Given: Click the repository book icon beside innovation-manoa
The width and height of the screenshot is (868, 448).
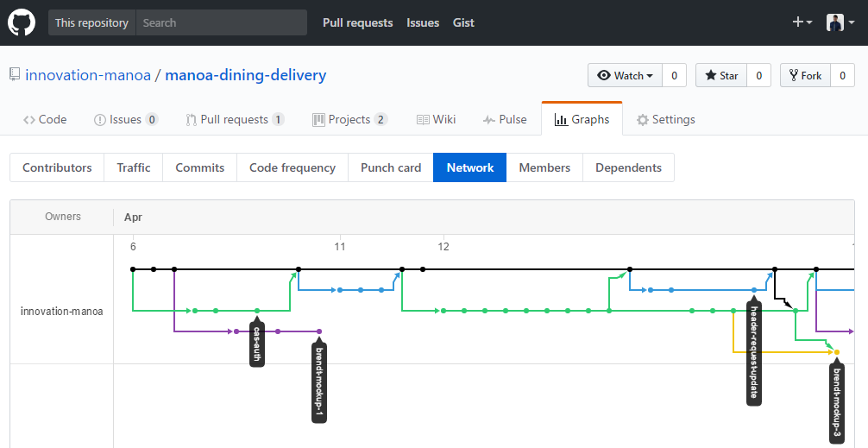Looking at the screenshot, I should point(15,75).
